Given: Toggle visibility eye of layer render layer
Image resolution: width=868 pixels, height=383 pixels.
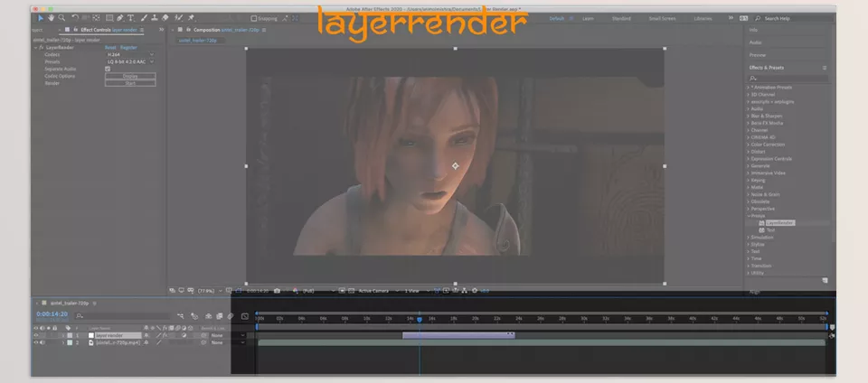Looking at the screenshot, I should pos(36,335).
